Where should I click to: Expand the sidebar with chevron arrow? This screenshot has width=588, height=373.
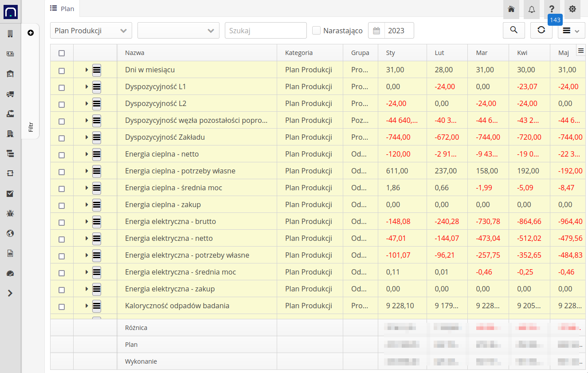tap(10, 293)
